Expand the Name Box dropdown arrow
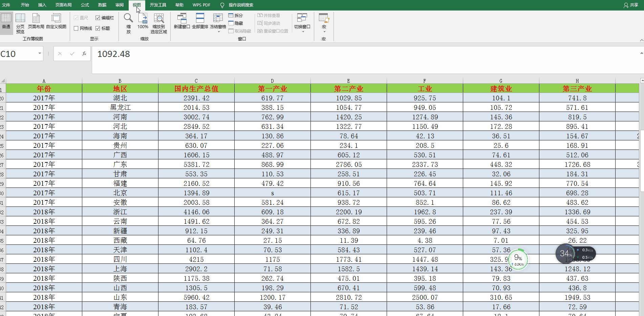This screenshot has height=316, width=644. point(40,54)
